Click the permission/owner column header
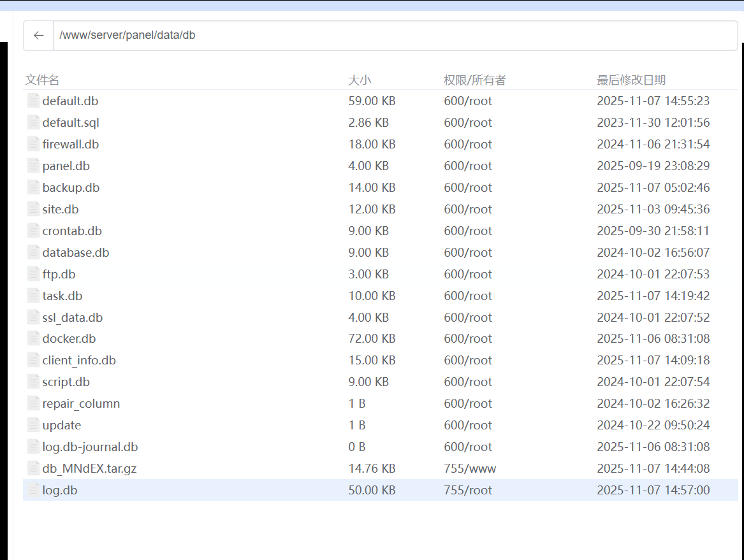744x560 pixels. 474,80
